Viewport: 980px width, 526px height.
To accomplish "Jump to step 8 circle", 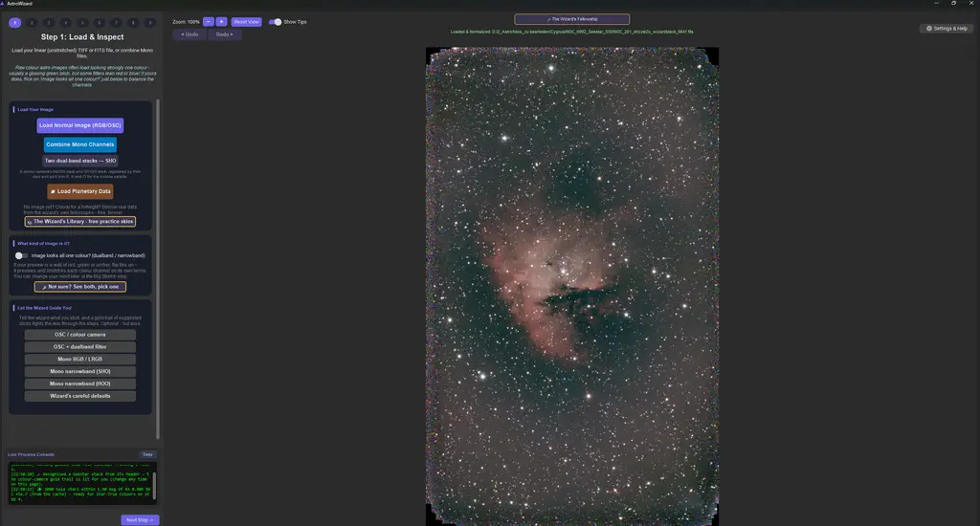I will (132, 23).
